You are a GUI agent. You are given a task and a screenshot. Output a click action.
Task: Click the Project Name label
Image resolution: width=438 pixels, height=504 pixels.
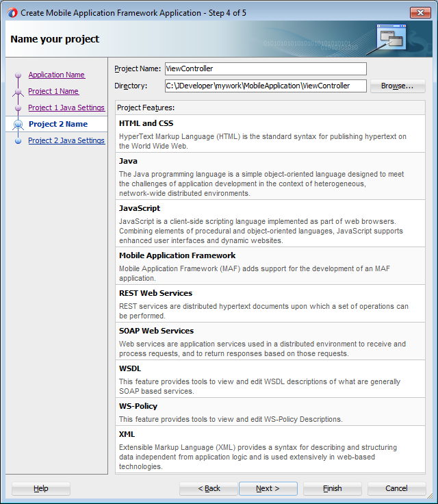(x=138, y=68)
